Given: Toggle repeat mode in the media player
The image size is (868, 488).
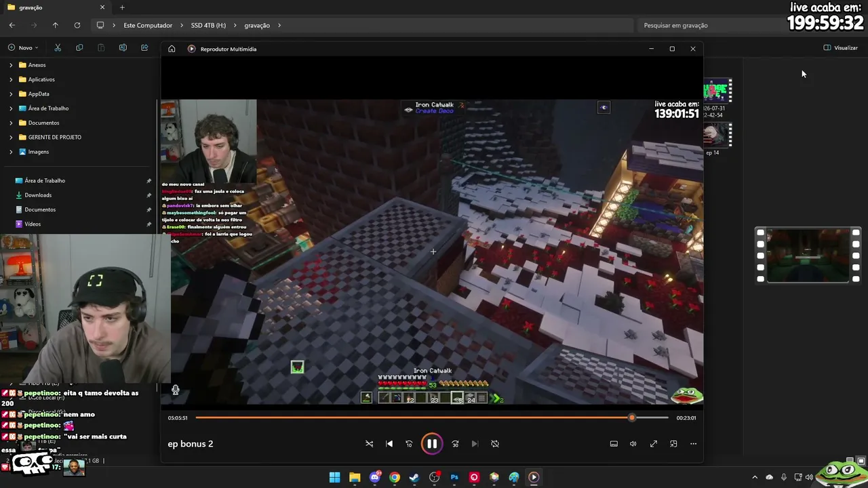Looking at the screenshot, I should click(495, 444).
